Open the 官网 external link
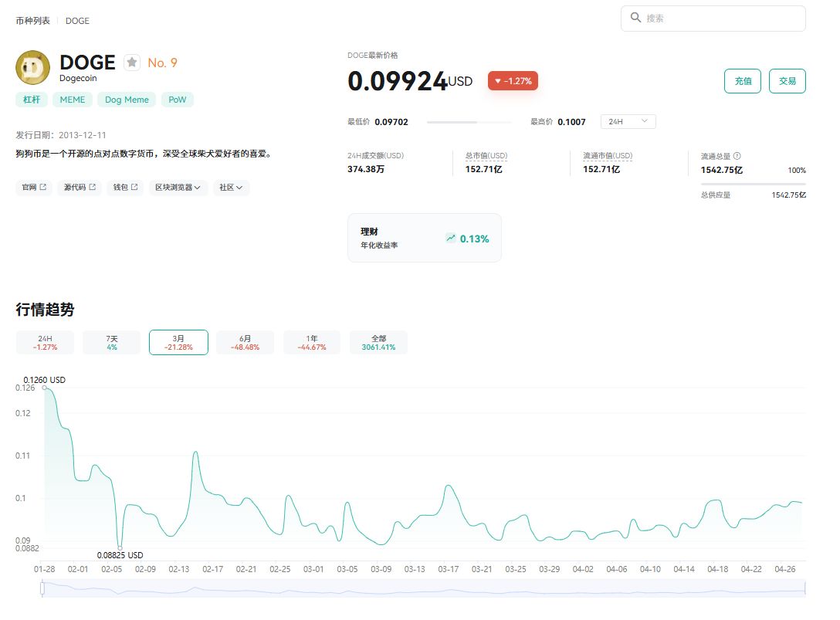This screenshot has width=840, height=620. pyautogui.click(x=34, y=187)
